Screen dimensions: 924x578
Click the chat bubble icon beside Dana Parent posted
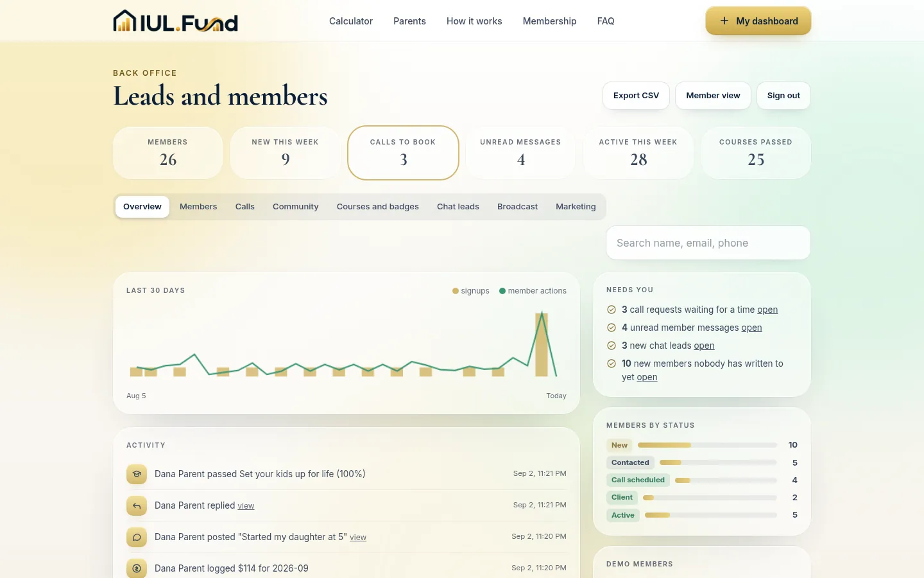click(137, 537)
